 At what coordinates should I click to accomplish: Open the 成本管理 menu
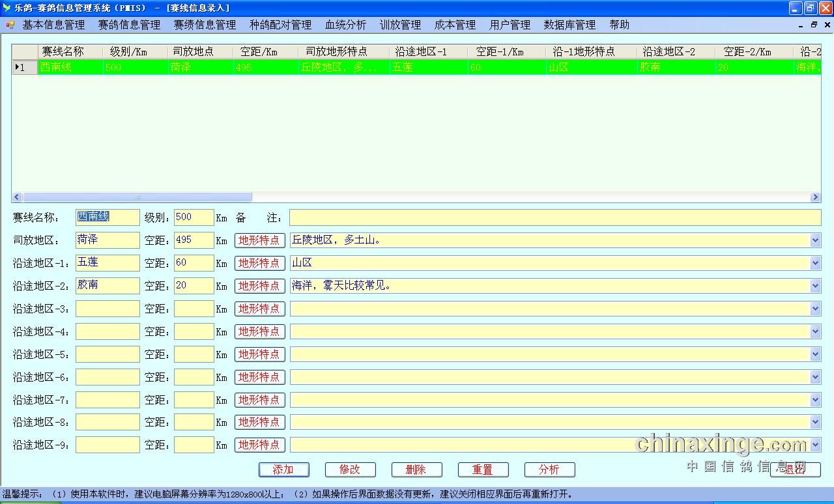(x=455, y=25)
